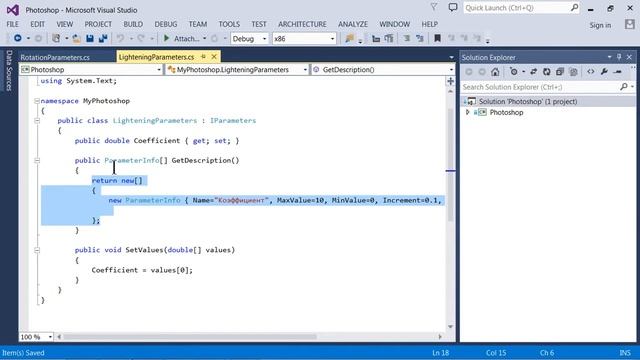This screenshot has height=360, width=640.
Task: Click the Toggle Bookmark toolbar icon
Action: [x=437, y=38]
